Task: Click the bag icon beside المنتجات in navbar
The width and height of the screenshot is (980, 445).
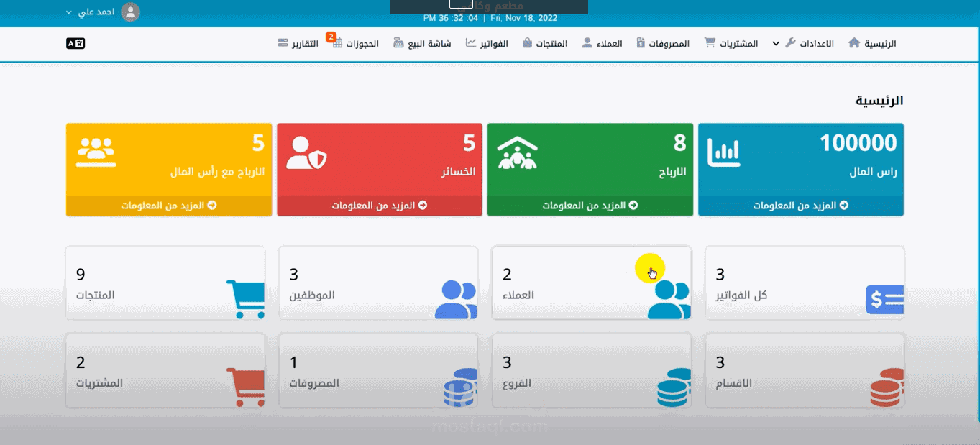Action: (x=528, y=43)
